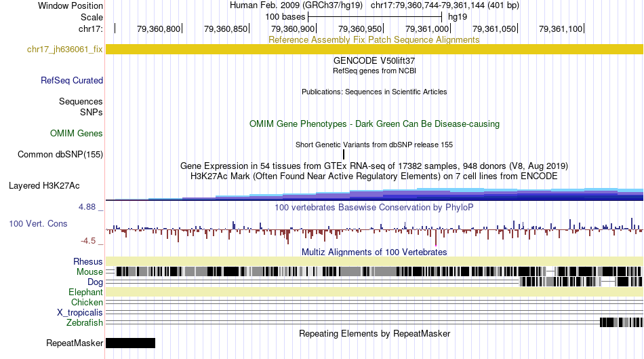Click the Dog alignment row label
Image resolution: width=644 pixels, height=359 pixels.
point(95,282)
